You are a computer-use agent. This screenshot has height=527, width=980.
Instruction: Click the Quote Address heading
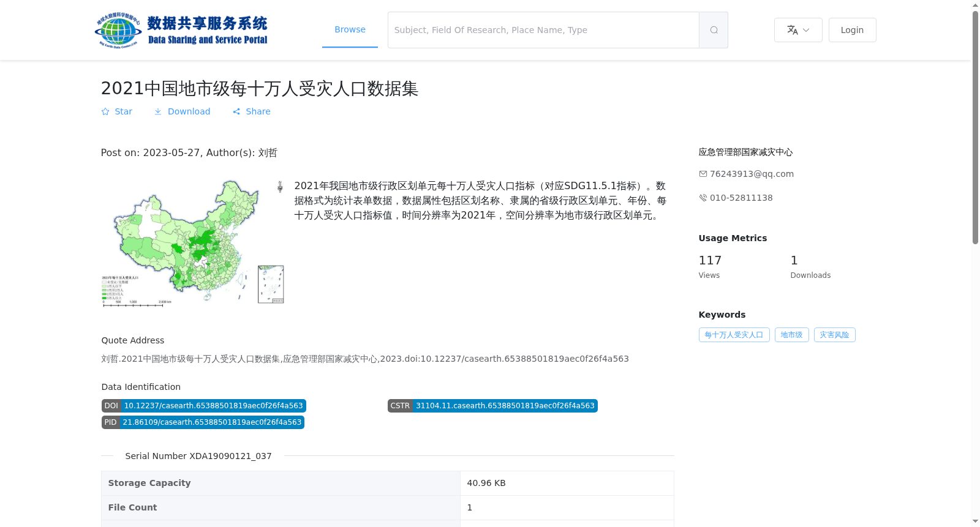133,340
